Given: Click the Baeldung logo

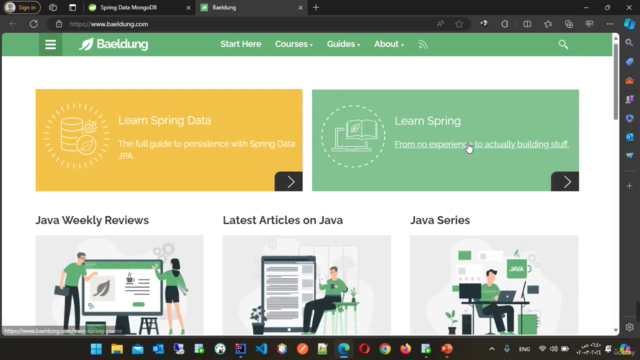Looking at the screenshot, I should click(x=113, y=44).
